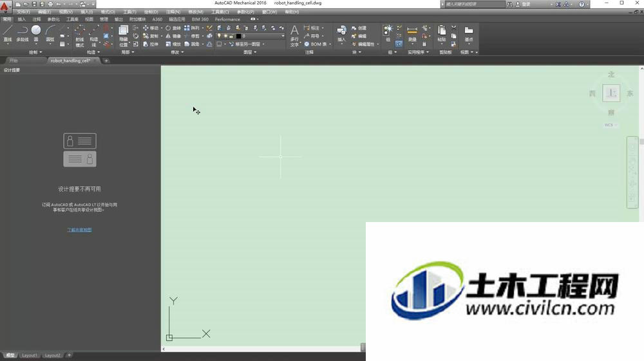Toggle the layer lock padlock icon
Viewport: 644px width, 361px height.
click(x=231, y=36)
